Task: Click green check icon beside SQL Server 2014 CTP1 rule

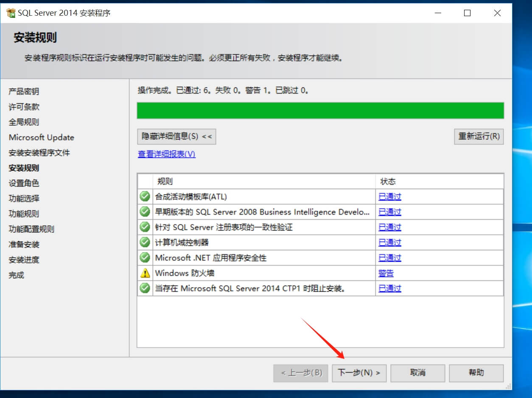Action: click(x=145, y=288)
